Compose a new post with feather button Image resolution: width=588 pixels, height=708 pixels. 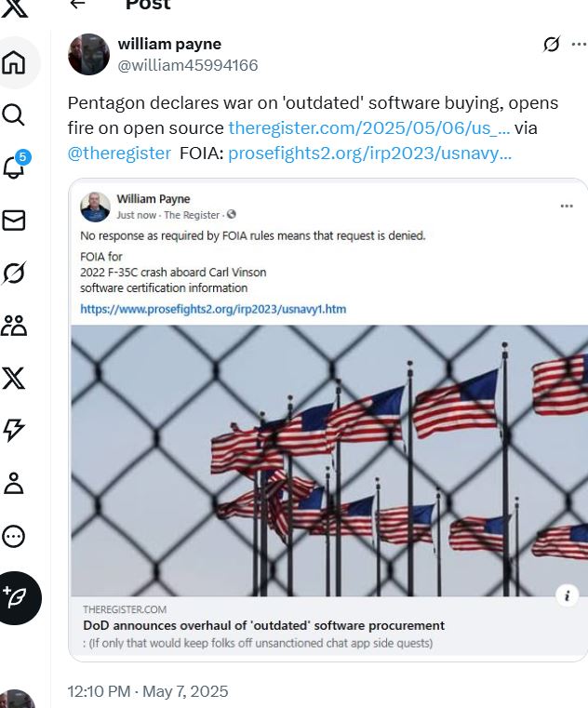[17, 598]
